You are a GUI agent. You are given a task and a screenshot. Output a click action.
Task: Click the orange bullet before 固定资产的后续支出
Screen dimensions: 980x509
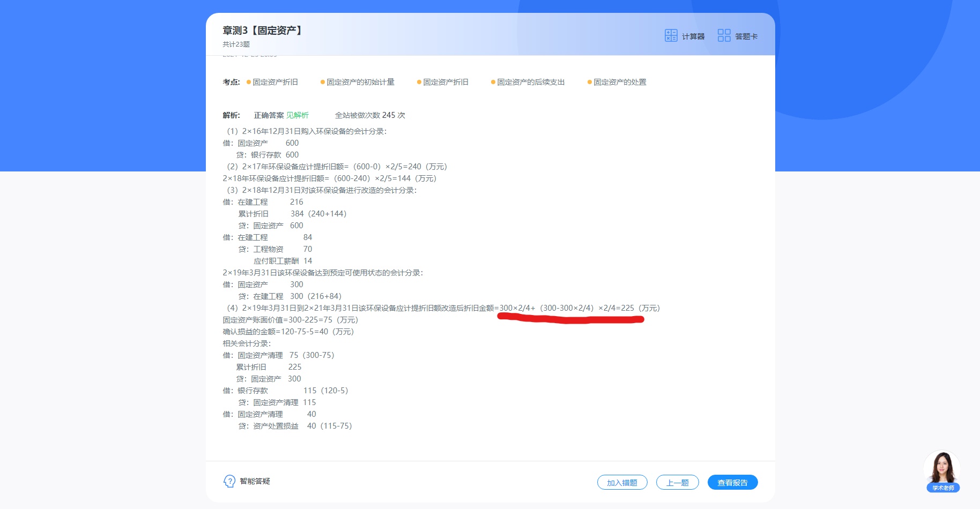[x=493, y=82]
